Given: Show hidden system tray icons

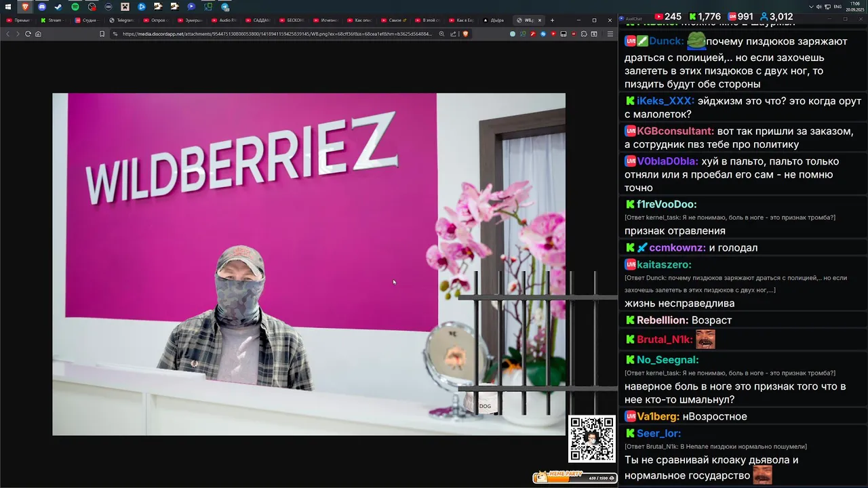Looking at the screenshot, I should pyautogui.click(x=811, y=7).
